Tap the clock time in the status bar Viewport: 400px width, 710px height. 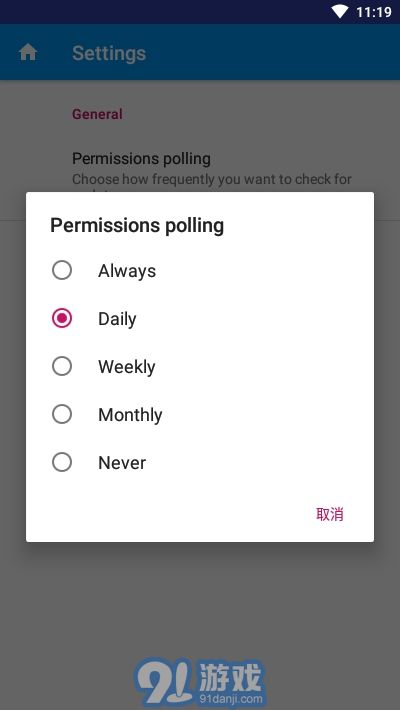pyautogui.click(x=374, y=12)
